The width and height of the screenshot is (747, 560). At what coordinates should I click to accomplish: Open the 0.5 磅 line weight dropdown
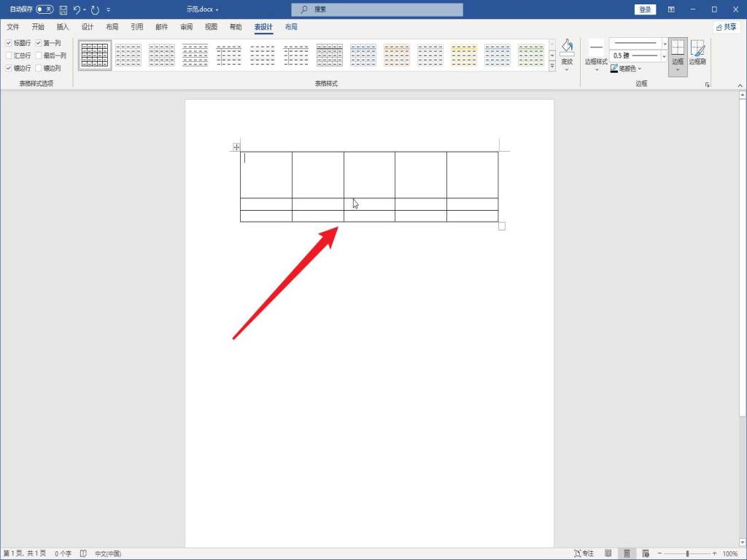pos(665,55)
